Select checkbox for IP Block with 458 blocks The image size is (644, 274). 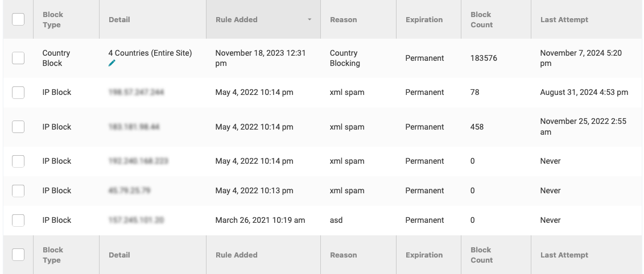tap(18, 127)
